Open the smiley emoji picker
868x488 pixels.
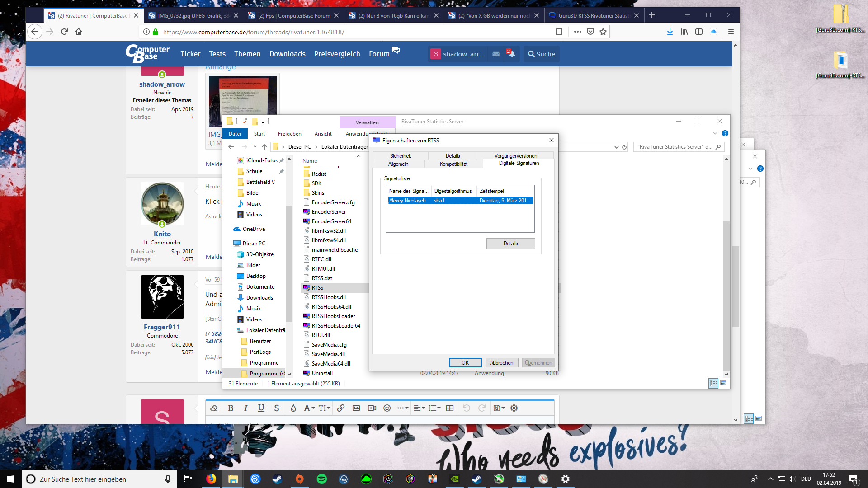pos(387,408)
